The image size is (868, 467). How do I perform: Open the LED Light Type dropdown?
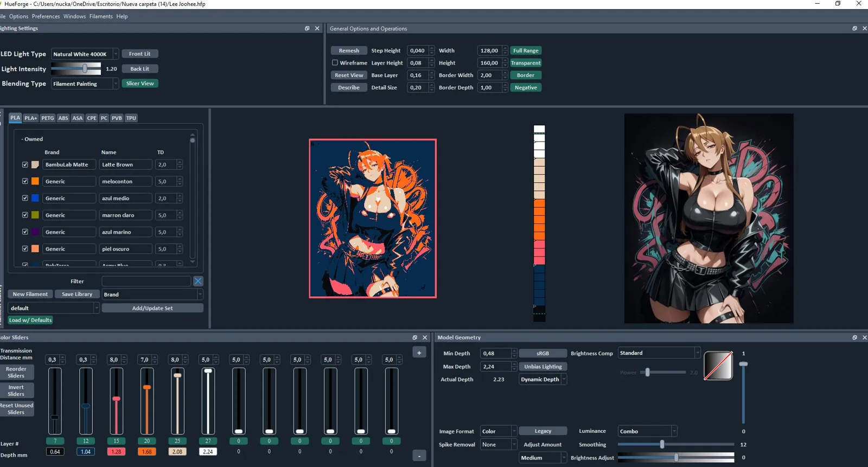[85, 54]
